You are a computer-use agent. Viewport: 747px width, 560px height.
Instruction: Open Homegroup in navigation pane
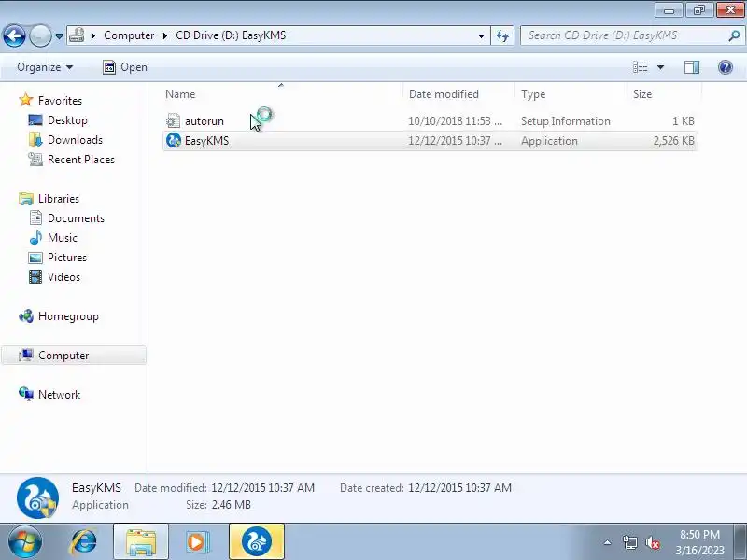point(68,316)
